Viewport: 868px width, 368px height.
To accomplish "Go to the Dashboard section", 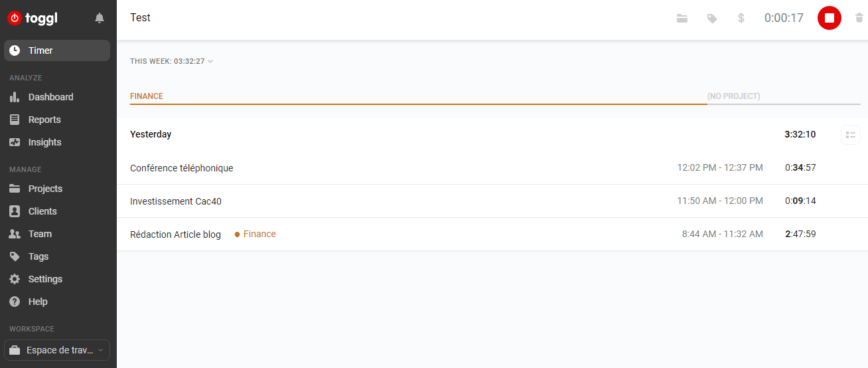I will (x=50, y=97).
